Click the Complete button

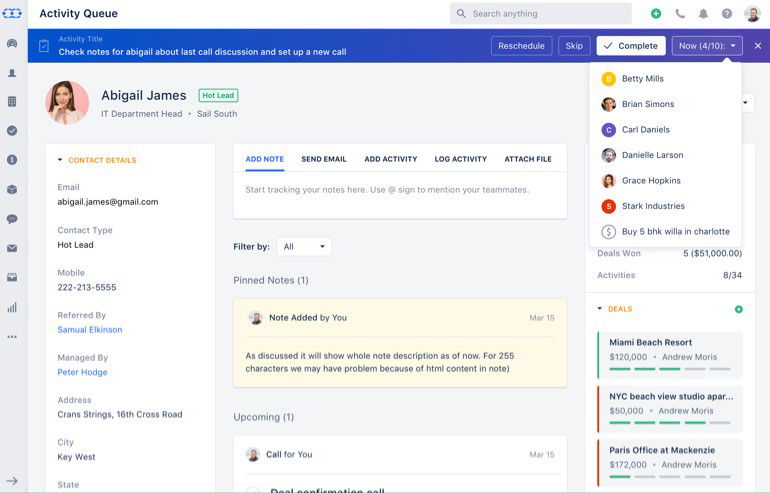click(630, 46)
